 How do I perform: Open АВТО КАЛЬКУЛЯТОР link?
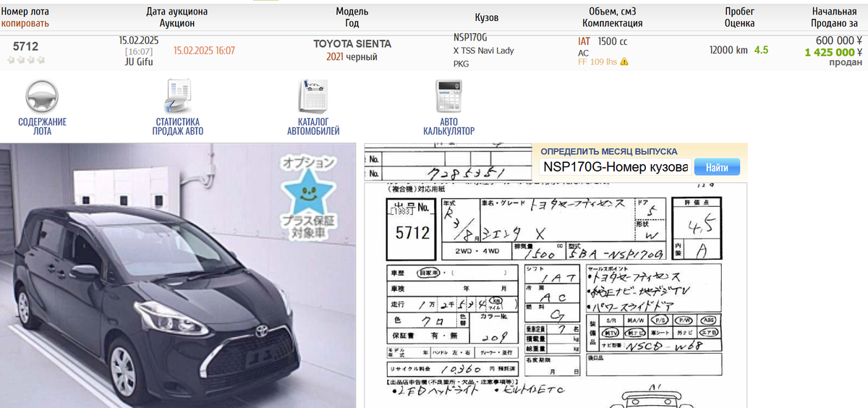pyautogui.click(x=448, y=127)
